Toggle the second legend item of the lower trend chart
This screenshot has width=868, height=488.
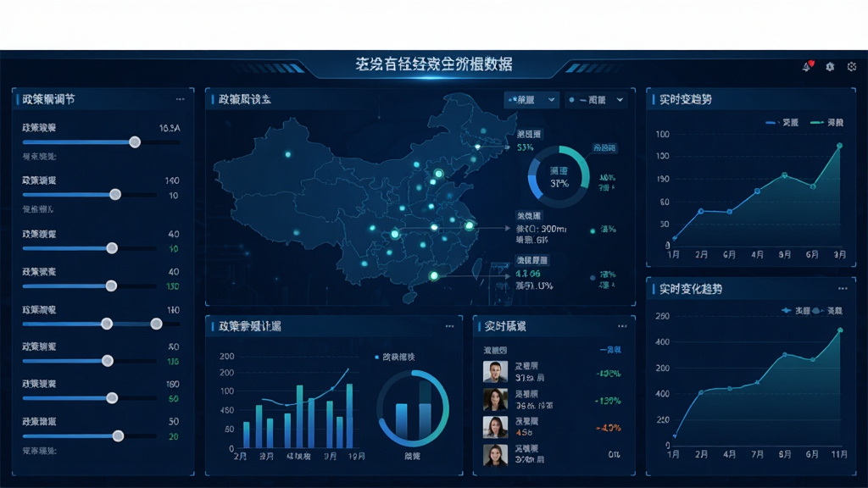(x=827, y=311)
